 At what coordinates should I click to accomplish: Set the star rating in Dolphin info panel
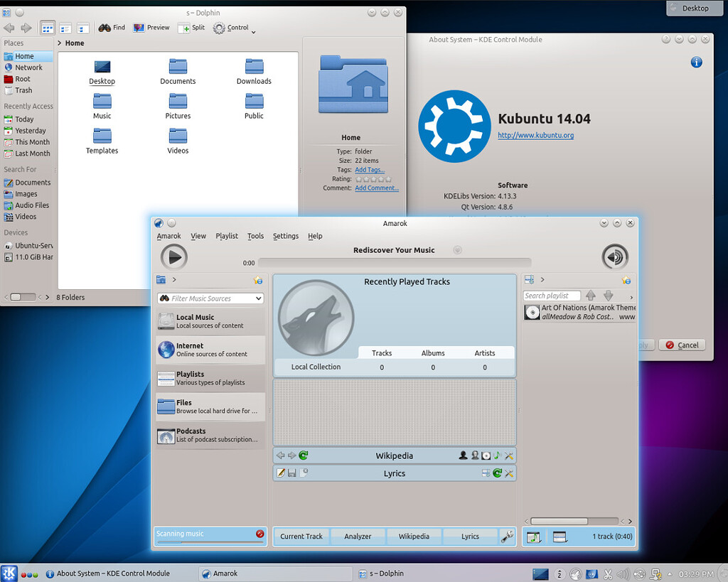[x=373, y=179]
